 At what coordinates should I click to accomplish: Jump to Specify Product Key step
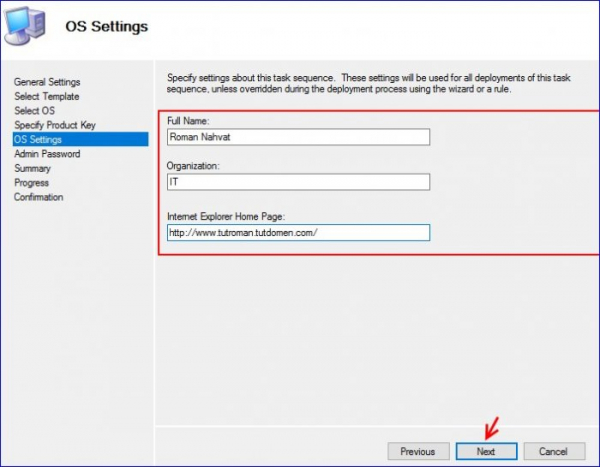[x=55, y=125]
